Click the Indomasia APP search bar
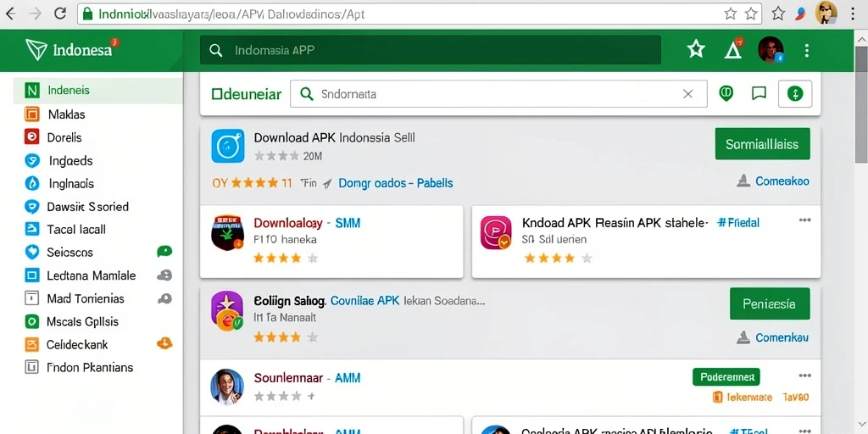The height and width of the screenshot is (434, 868). click(x=431, y=50)
